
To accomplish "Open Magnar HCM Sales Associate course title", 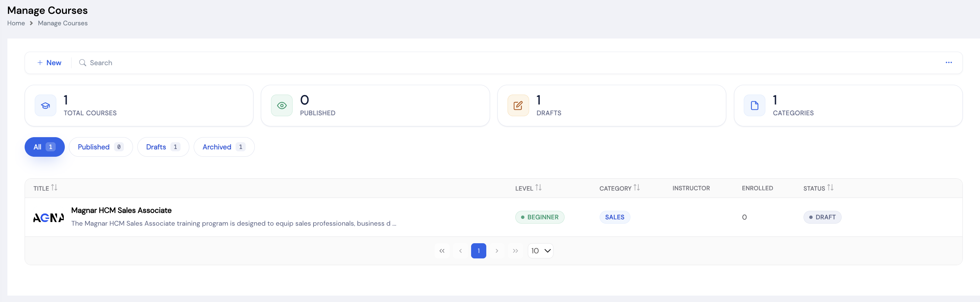I will pyautogui.click(x=121, y=210).
